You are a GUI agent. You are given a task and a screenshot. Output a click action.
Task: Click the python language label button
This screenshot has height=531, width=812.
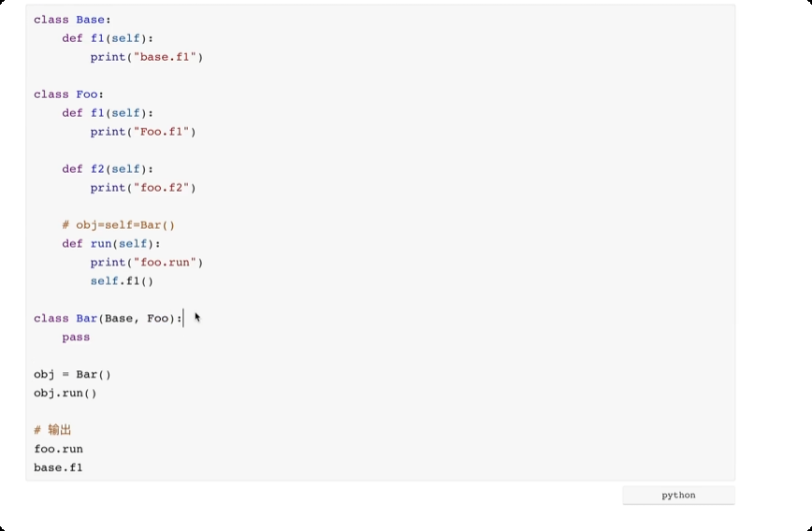[678, 495]
